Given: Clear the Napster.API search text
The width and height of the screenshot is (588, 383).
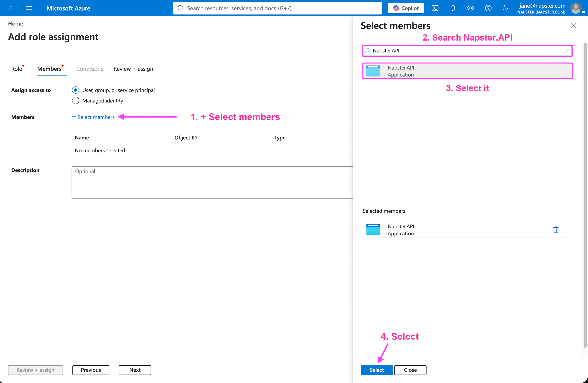Looking at the screenshot, I should (x=567, y=51).
